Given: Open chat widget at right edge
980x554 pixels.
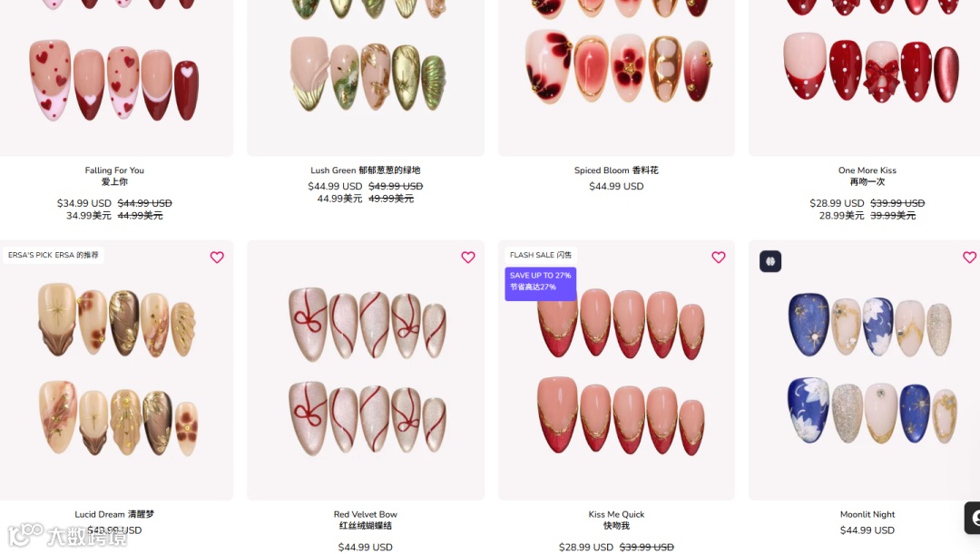Looking at the screenshot, I should tap(973, 517).
